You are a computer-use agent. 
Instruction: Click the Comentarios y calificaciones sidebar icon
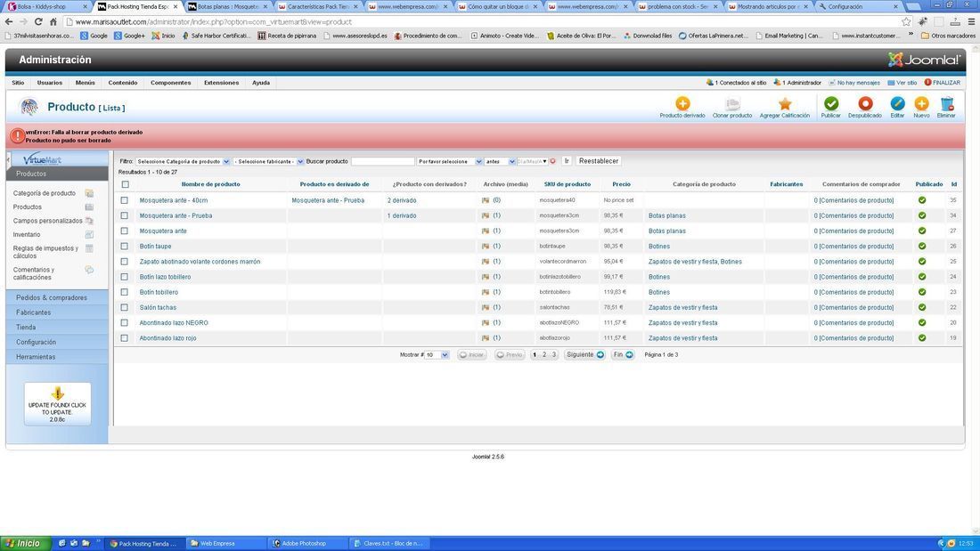[89, 270]
